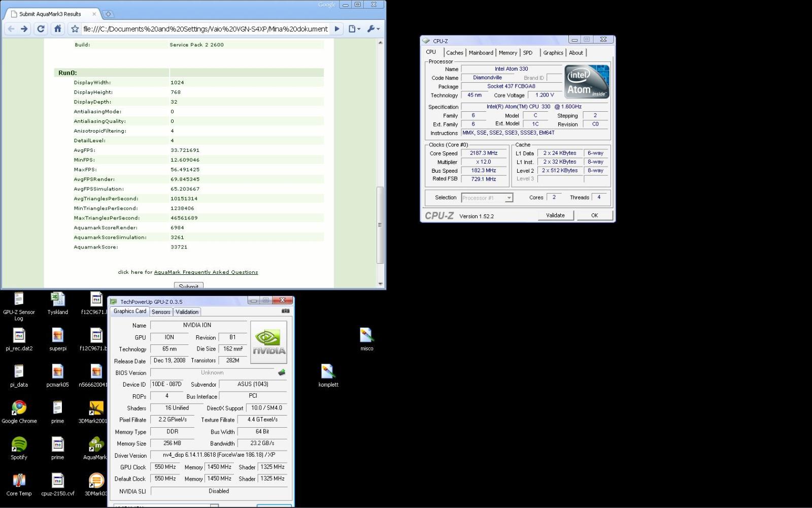The width and height of the screenshot is (812, 508).
Task: Launch AquaMark desktop shortcut
Action: 95,448
